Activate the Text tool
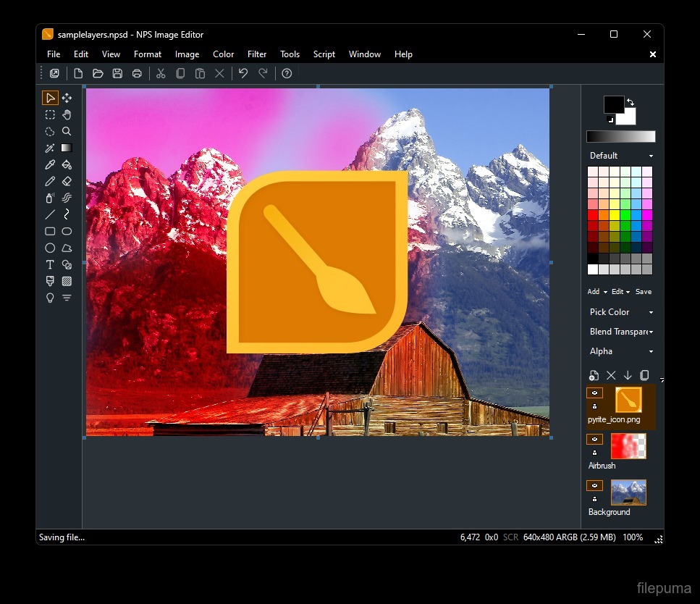This screenshot has height=604, width=700. click(x=50, y=264)
